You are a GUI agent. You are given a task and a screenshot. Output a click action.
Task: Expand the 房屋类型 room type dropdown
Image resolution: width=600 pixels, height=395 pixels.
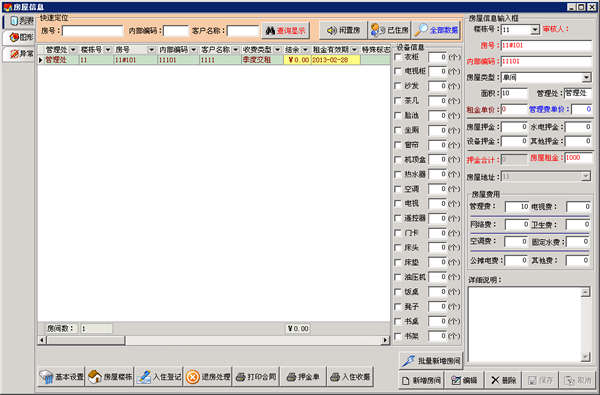coord(587,77)
